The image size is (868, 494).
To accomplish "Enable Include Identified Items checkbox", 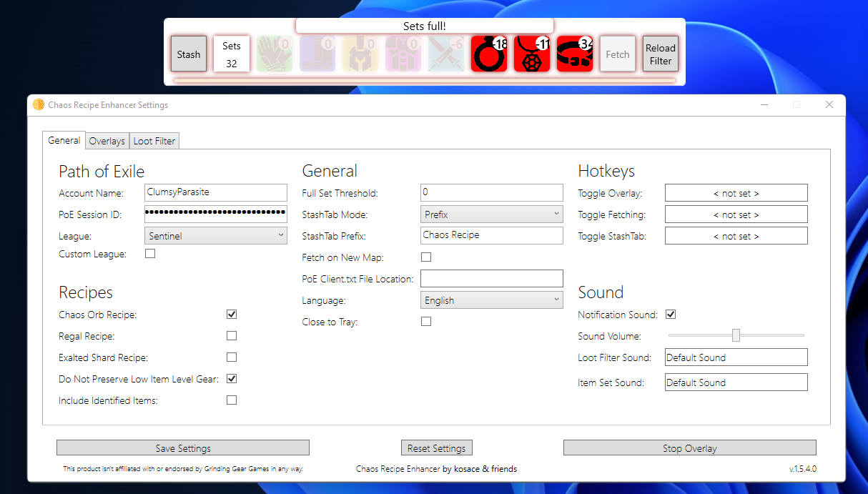I will pos(232,400).
